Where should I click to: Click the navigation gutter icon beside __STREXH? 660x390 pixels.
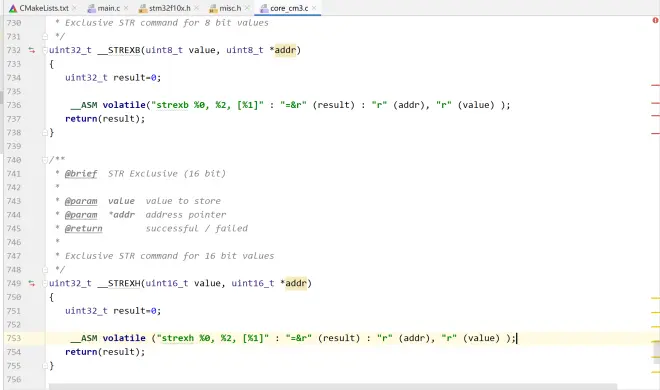32,283
